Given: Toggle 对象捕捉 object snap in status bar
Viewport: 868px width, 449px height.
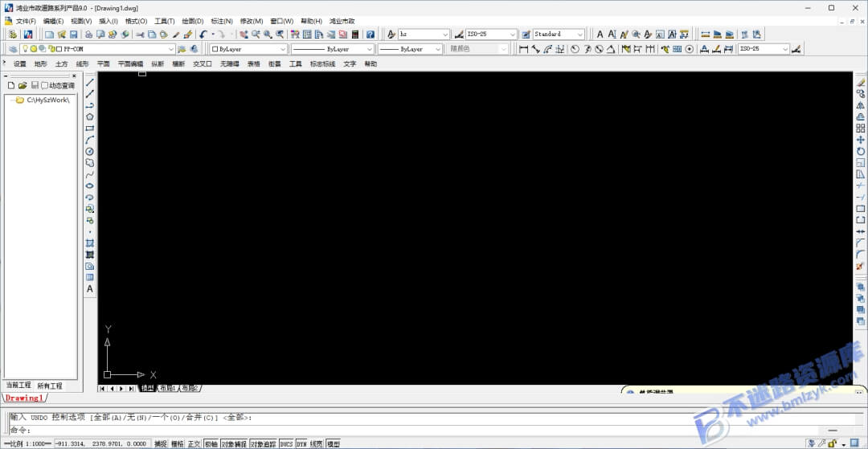Looking at the screenshot, I should pos(234,443).
